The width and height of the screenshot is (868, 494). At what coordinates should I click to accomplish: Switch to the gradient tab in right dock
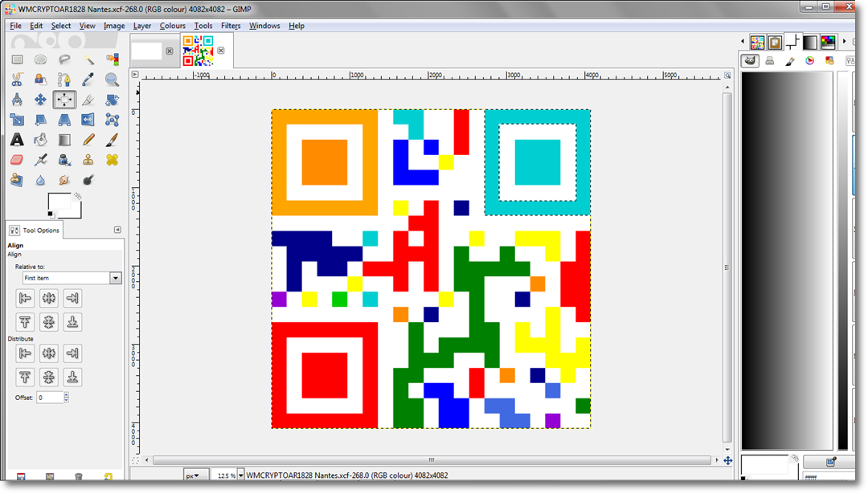(810, 42)
